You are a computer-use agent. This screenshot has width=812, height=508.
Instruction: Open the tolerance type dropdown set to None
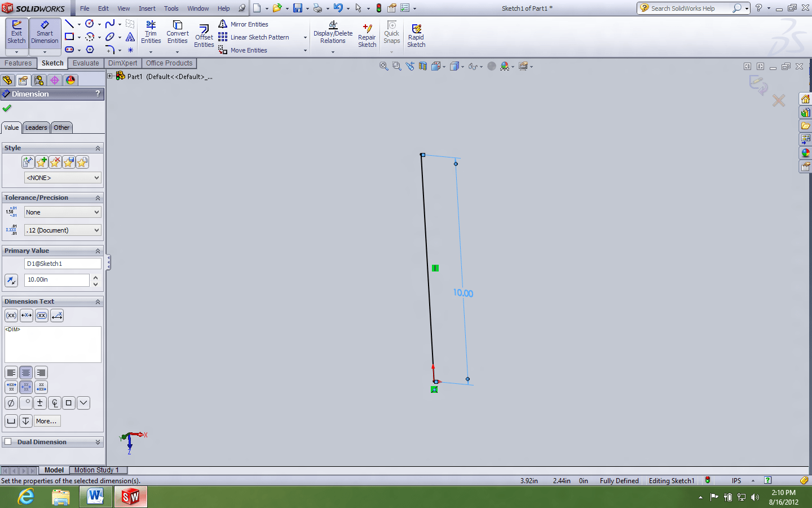(x=62, y=212)
